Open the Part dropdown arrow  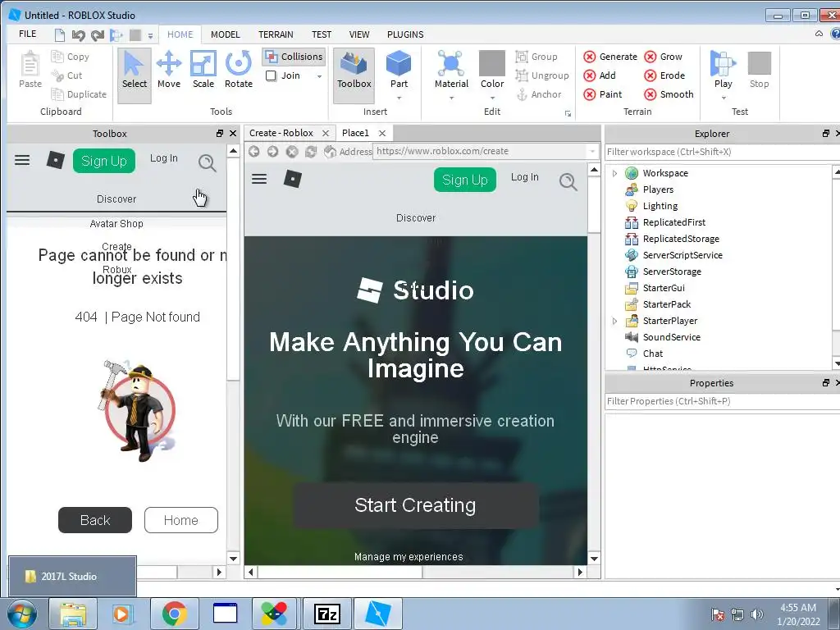pos(399,98)
